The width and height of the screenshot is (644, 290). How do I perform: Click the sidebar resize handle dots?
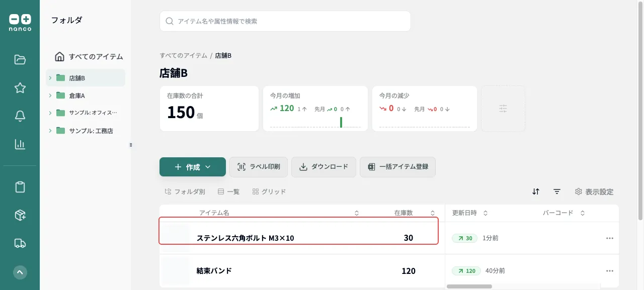pos(131,145)
